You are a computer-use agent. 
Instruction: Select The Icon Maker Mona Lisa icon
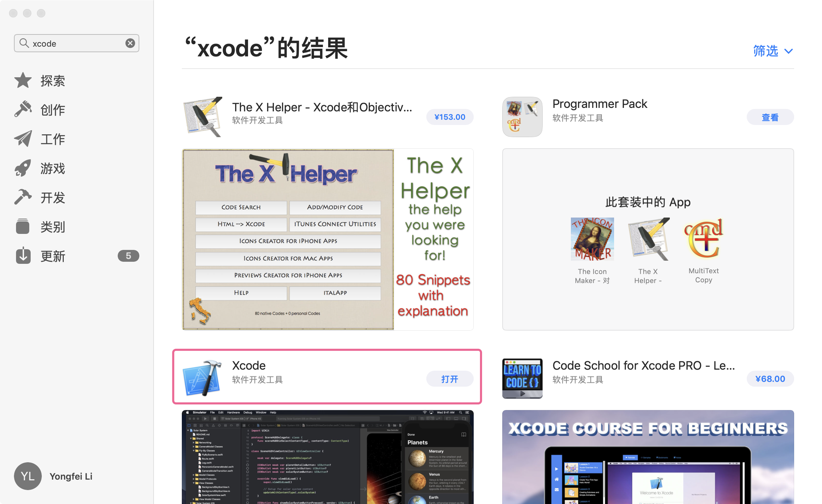[x=592, y=239]
